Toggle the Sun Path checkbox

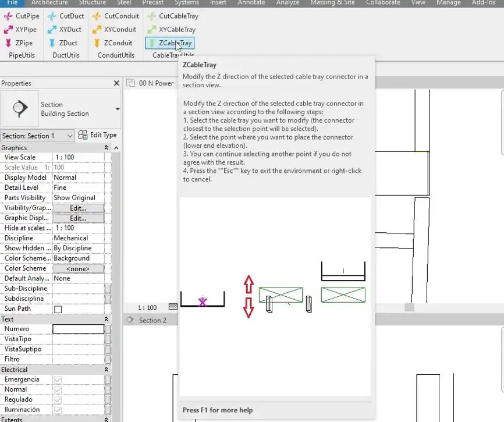[x=58, y=309]
